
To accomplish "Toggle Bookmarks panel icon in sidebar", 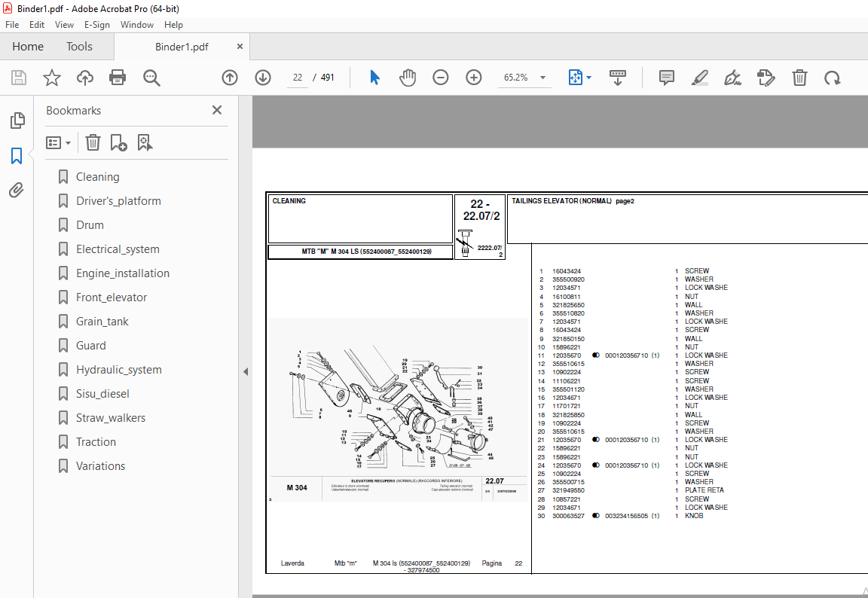I will tap(17, 156).
